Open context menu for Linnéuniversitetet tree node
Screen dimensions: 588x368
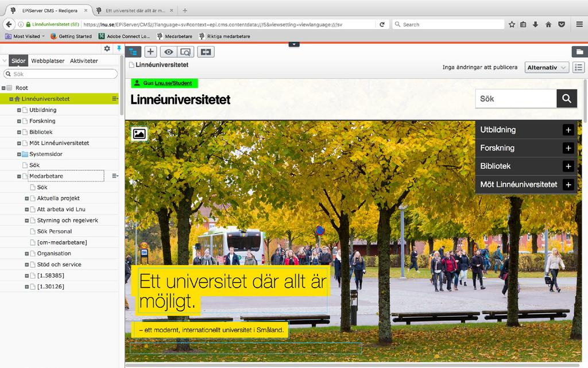click(115, 99)
